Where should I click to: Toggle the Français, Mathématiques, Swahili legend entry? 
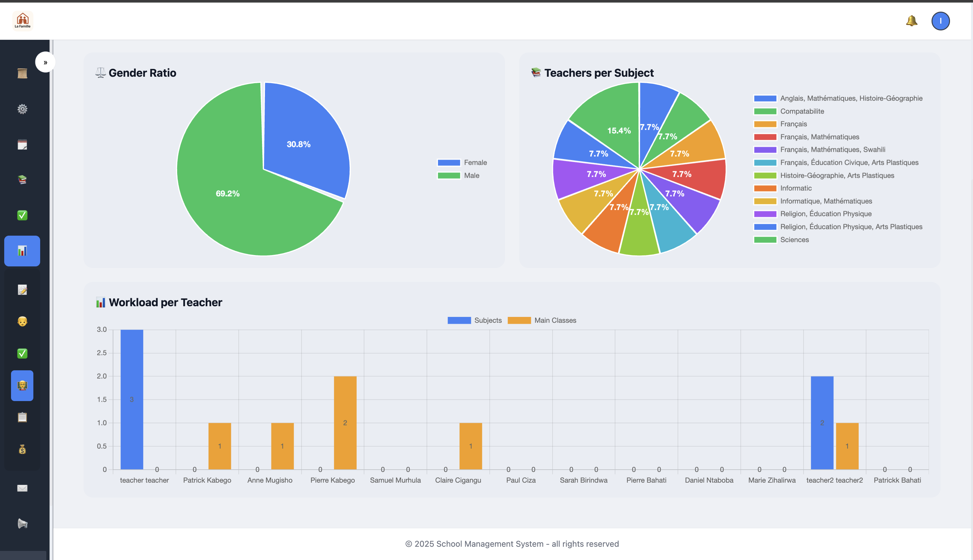[x=819, y=150]
